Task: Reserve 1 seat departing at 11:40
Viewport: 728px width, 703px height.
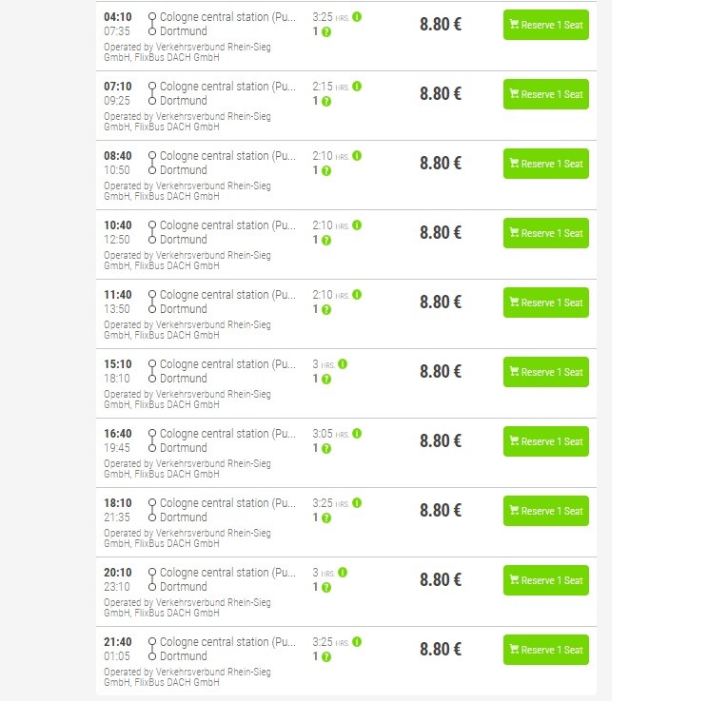Action: (x=545, y=303)
